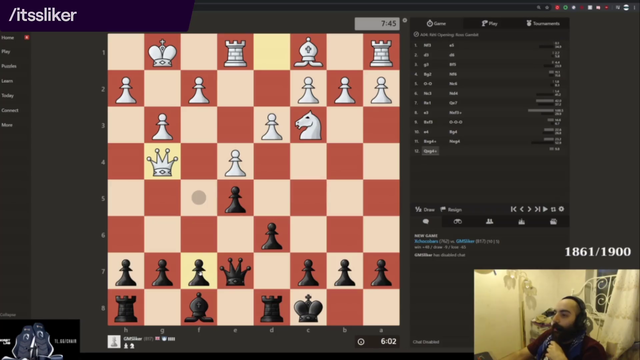The image size is (640, 360).
Task: Collapse the left sidebar
Action: pyautogui.click(x=8, y=315)
